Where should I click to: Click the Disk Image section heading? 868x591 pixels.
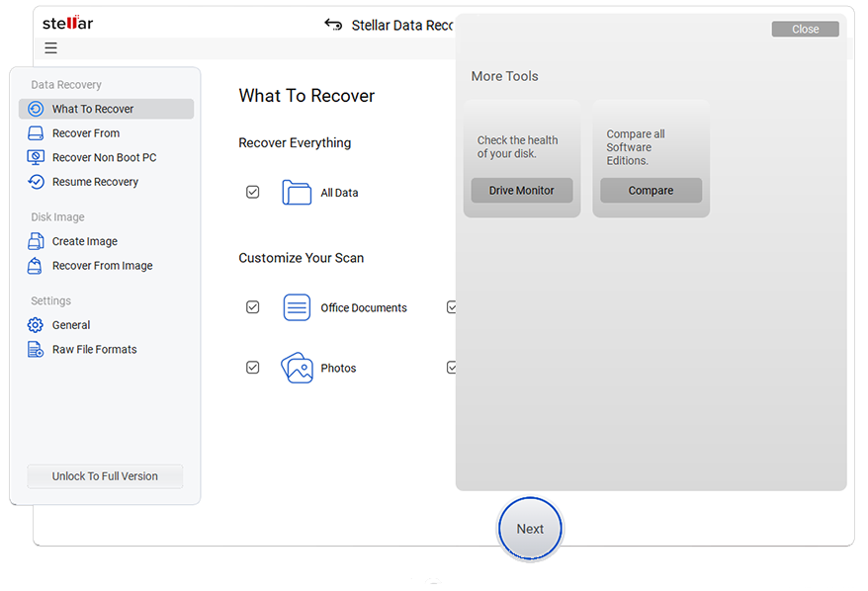pyautogui.click(x=57, y=216)
